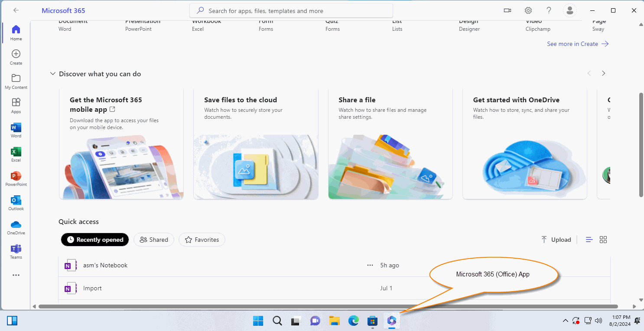Open the help question mark
The image size is (644, 331).
pyautogui.click(x=549, y=10)
